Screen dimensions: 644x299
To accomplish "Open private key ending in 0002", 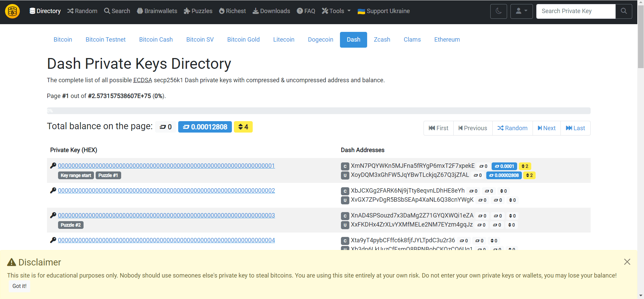I will pos(166,191).
